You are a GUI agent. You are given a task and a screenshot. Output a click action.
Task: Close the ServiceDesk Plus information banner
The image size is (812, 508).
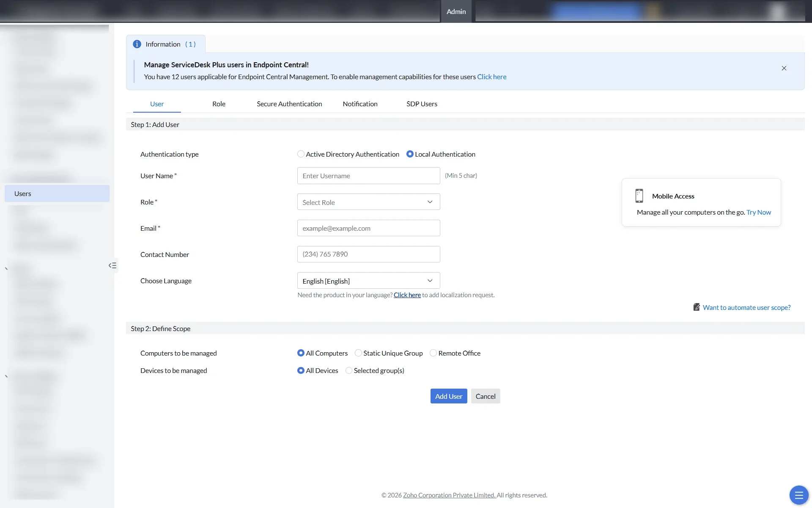point(784,68)
